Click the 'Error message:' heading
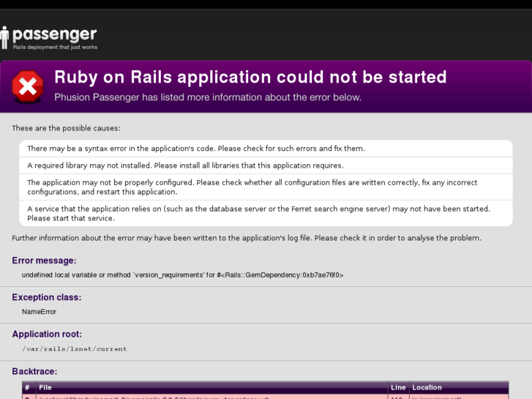 pyautogui.click(x=44, y=261)
